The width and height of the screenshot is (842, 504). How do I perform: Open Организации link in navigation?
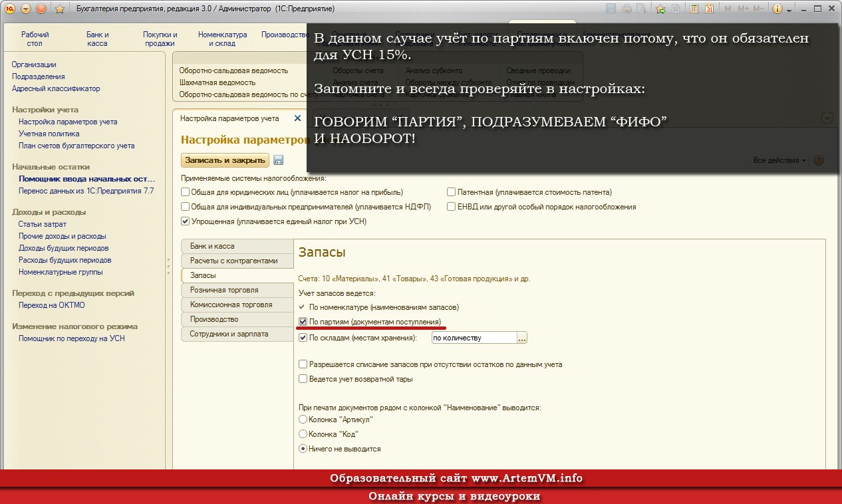34,64
